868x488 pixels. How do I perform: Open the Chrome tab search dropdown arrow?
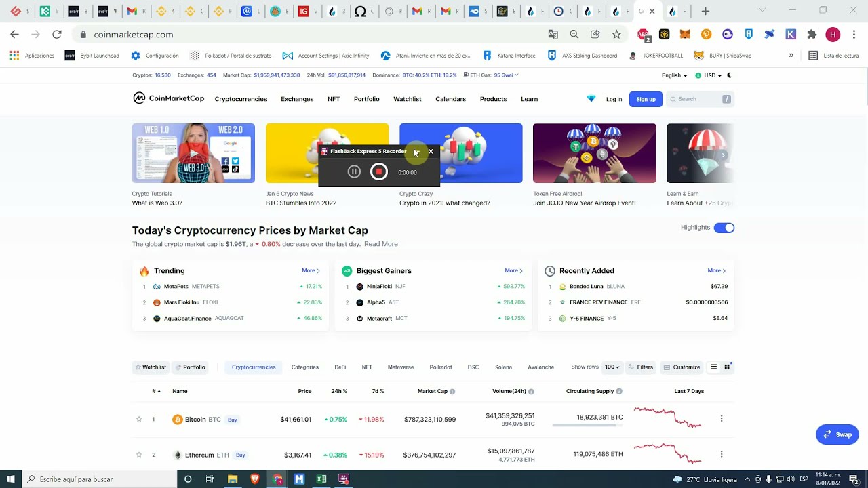pos(762,11)
